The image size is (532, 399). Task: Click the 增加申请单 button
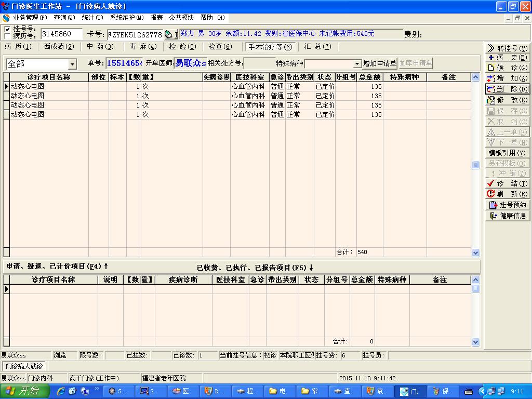coord(379,63)
